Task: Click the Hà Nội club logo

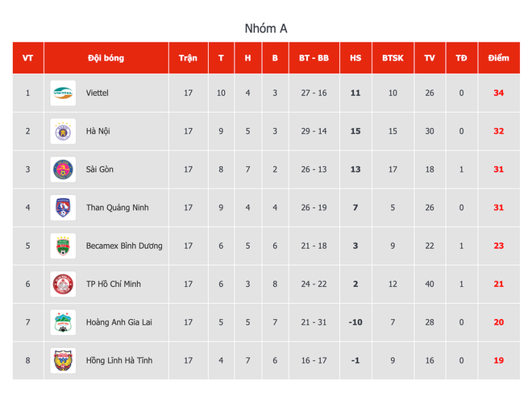Action: tap(63, 131)
